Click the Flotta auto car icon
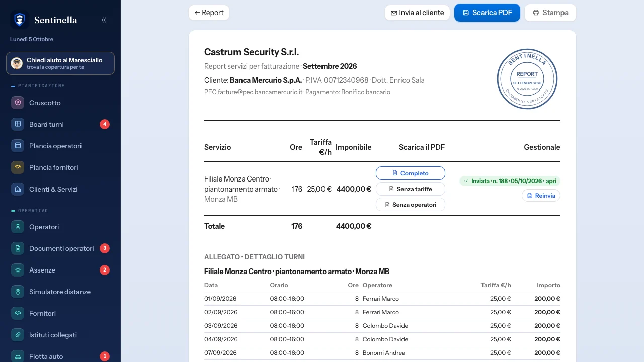Image resolution: width=644 pixels, height=362 pixels. pyautogui.click(x=18, y=356)
